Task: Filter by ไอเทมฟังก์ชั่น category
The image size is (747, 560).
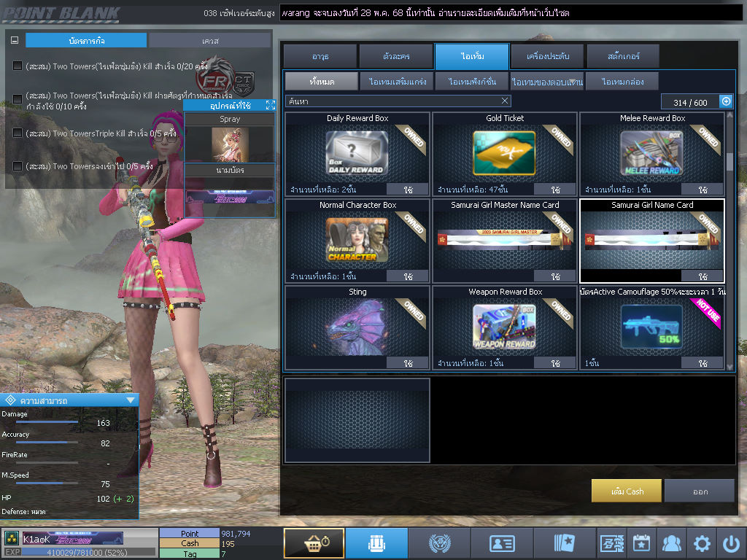Action: [x=472, y=82]
